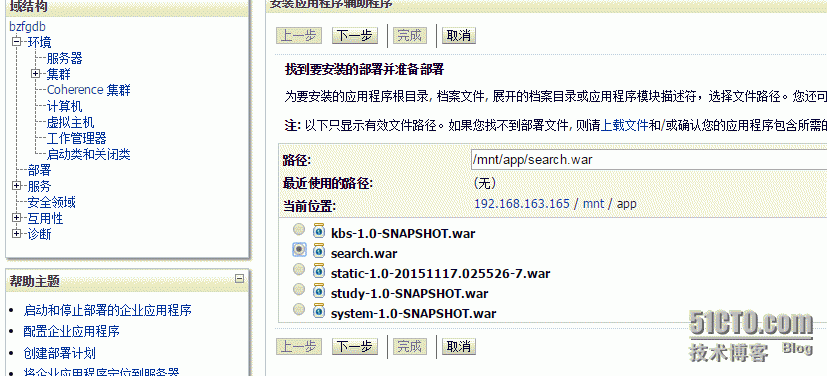Select the system-1.0-SNAPSHOT.war radio button
Screen dimensions: 827x376
pos(299,310)
